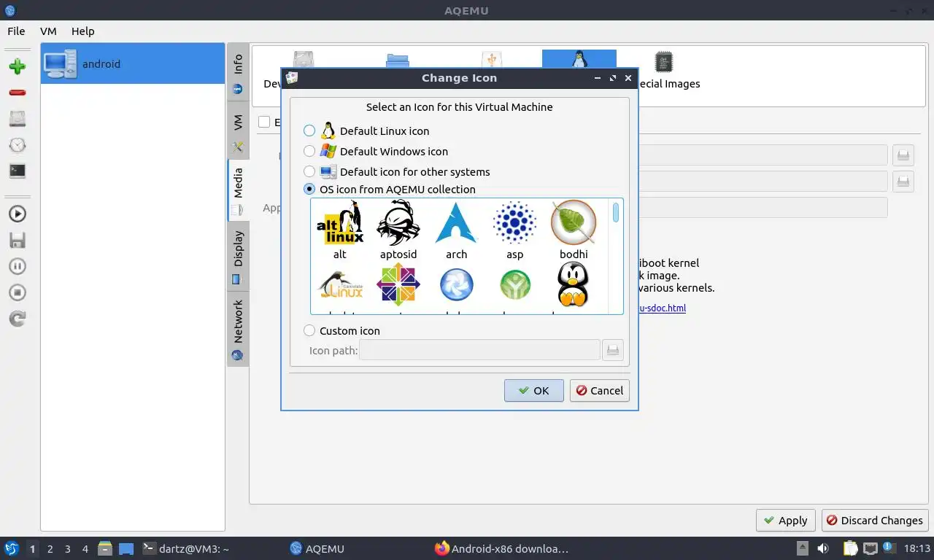This screenshot has height=560, width=934.
Task: Click the first kernel path field in main window
Action: coord(763,155)
